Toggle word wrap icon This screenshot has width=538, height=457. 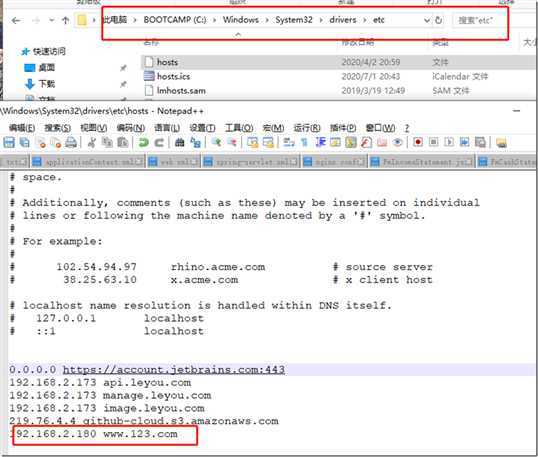289,142
